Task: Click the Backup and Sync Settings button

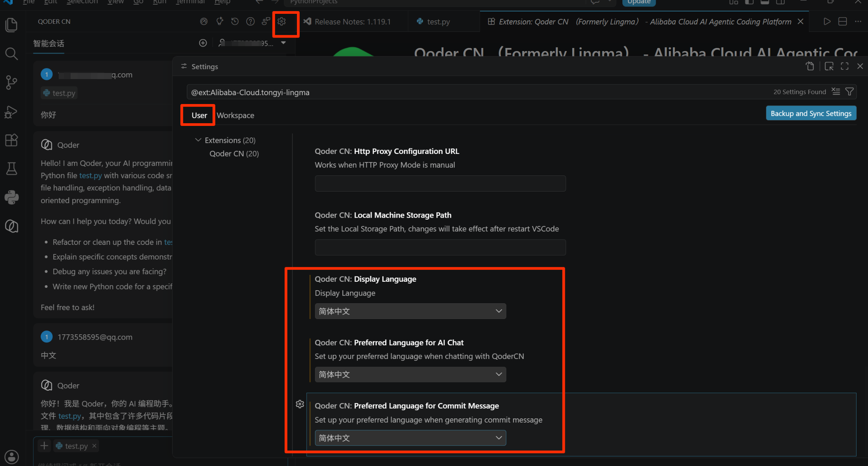Action: click(811, 113)
